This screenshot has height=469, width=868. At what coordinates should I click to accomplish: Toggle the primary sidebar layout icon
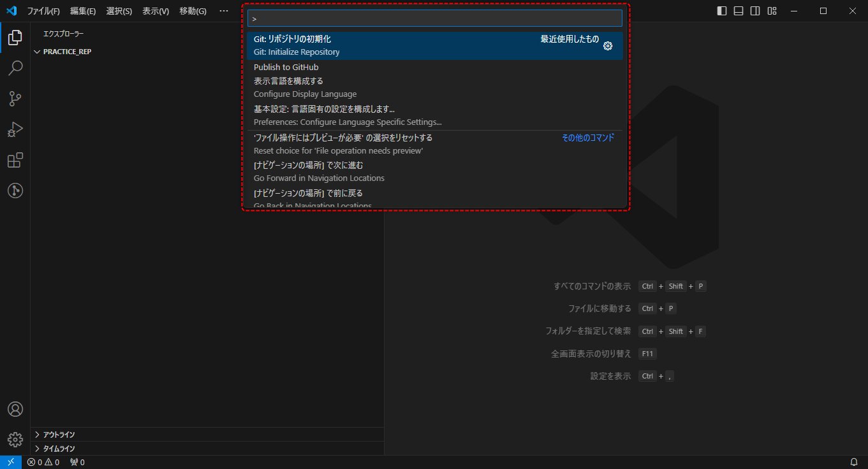[722, 11]
